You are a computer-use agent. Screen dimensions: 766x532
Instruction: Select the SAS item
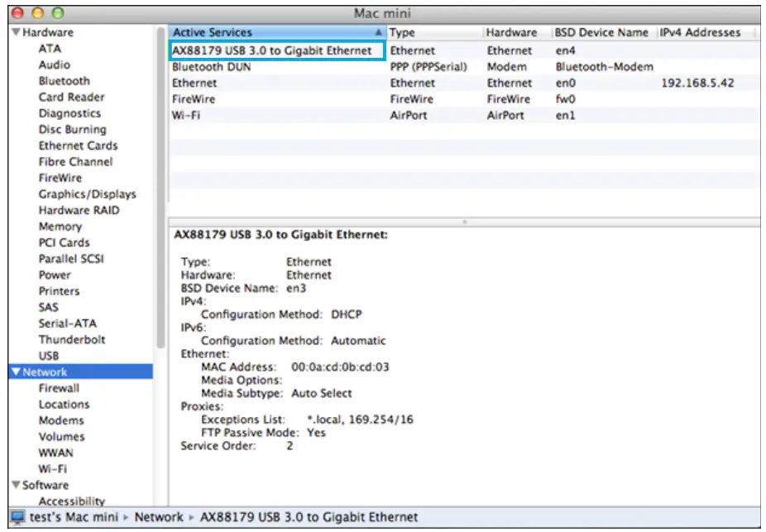click(48, 307)
